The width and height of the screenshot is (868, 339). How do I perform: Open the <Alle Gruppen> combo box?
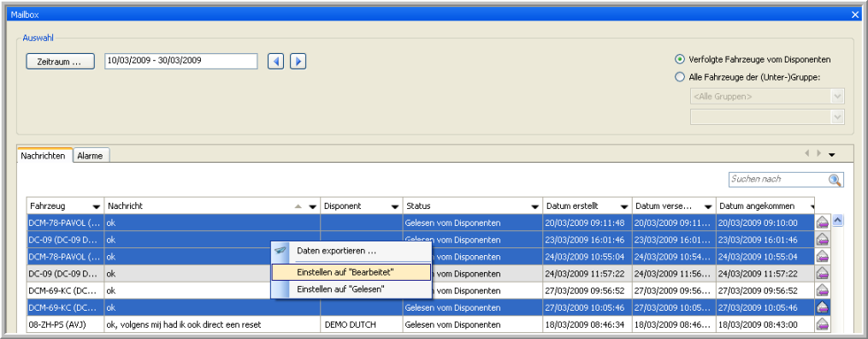pos(767,97)
